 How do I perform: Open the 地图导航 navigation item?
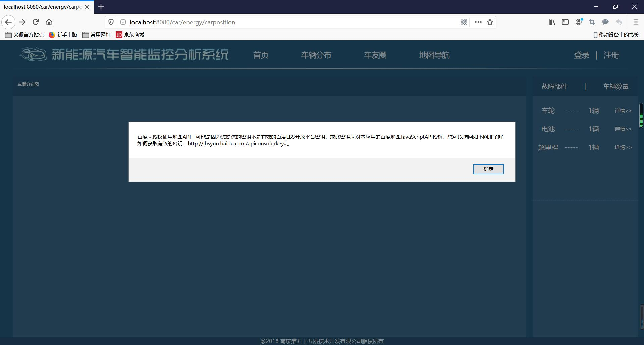pyautogui.click(x=434, y=55)
